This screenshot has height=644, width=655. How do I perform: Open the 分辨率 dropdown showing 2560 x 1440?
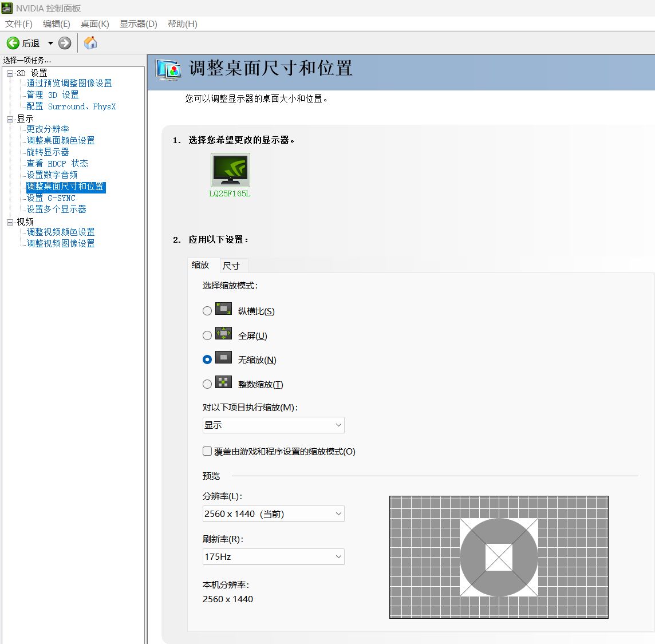274,513
